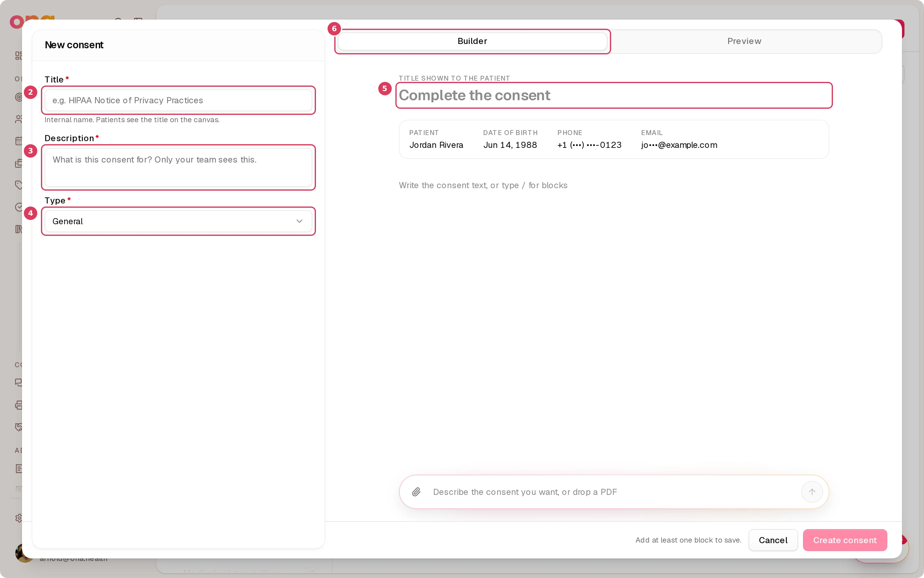
Task: Focus the Description text area
Action: tap(178, 167)
